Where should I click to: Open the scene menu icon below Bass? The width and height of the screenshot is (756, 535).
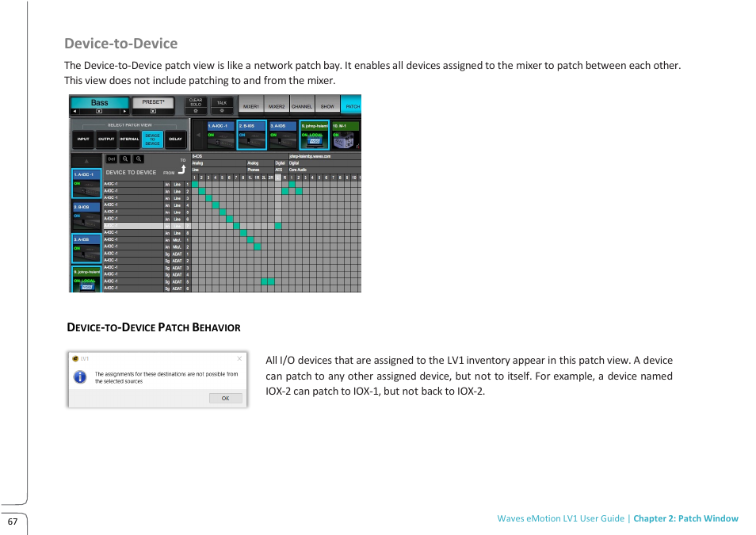pos(99,112)
